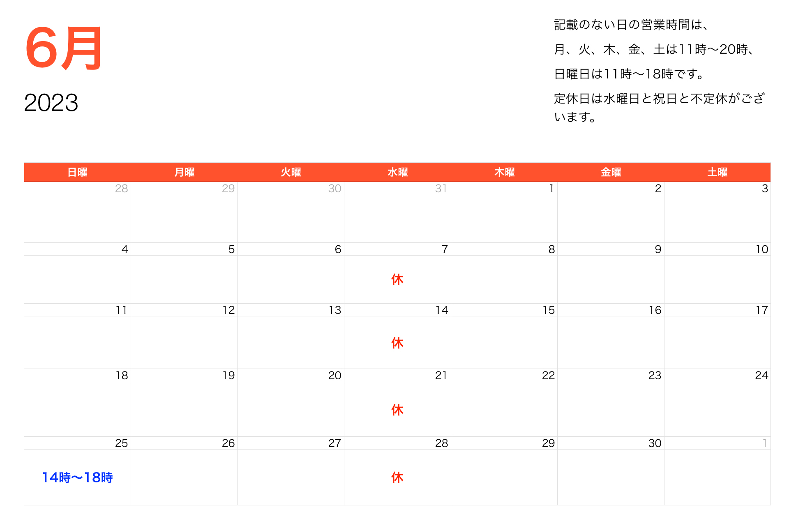Viewport: 812px width, 521px height.
Task: Click date 2 under 金曜
Action: tap(658, 189)
